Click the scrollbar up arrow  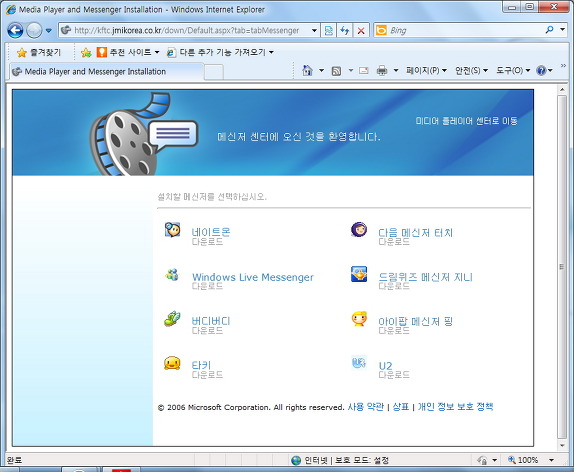[562, 89]
